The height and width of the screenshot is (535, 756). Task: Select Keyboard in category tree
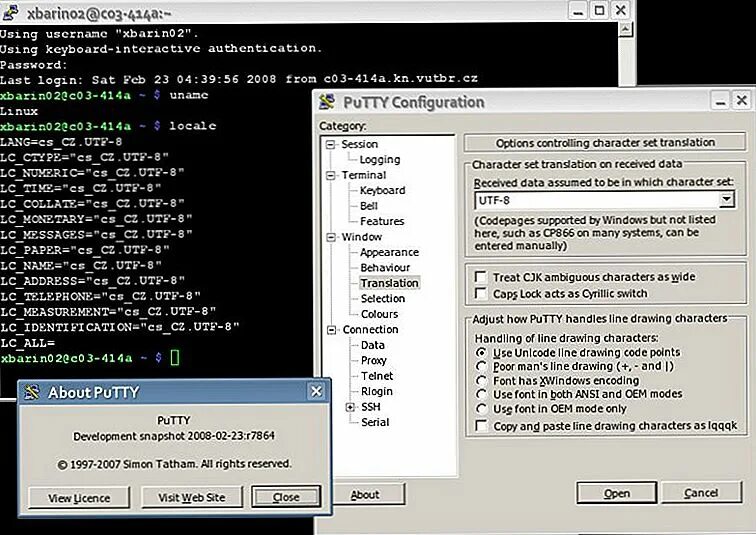pyautogui.click(x=383, y=190)
